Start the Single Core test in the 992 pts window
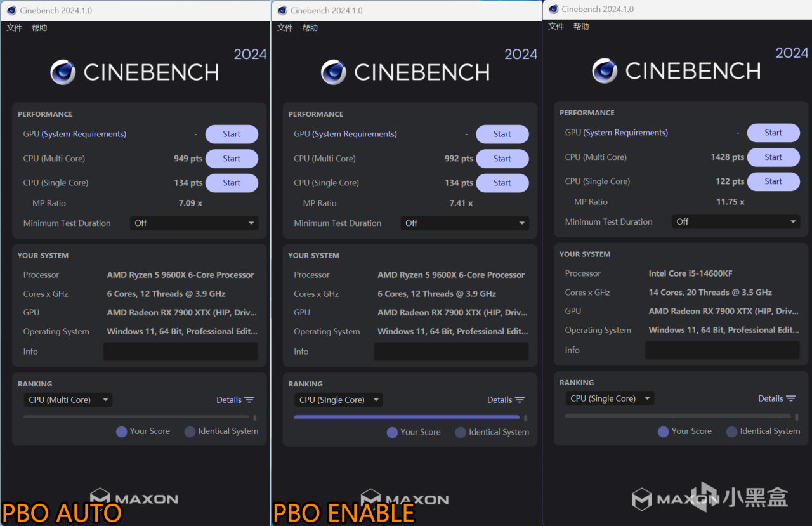The height and width of the screenshot is (526, 812). point(502,183)
